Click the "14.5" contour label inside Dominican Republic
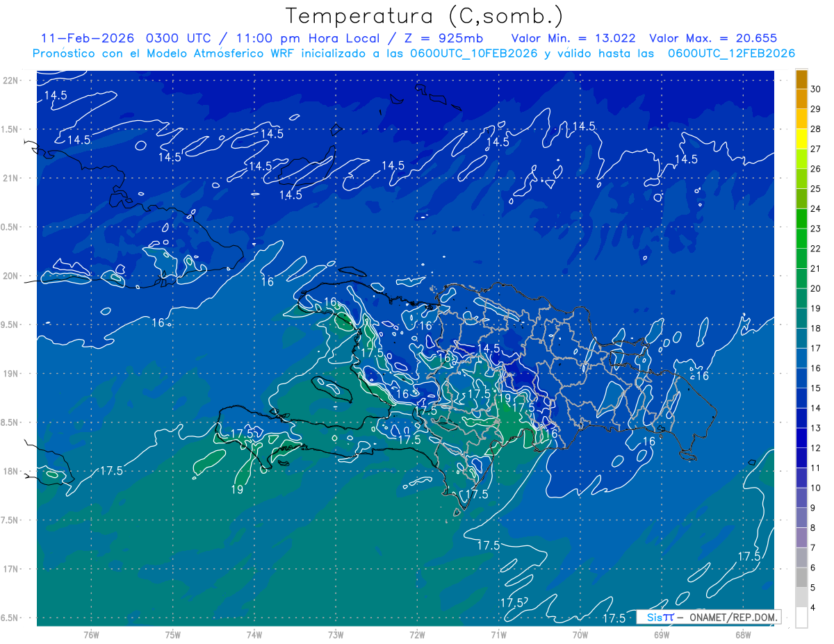834x644 pixels. coord(488,348)
